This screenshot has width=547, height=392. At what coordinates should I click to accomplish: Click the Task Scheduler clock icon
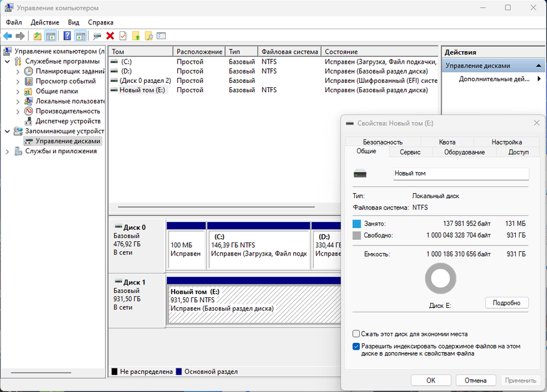coord(29,71)
